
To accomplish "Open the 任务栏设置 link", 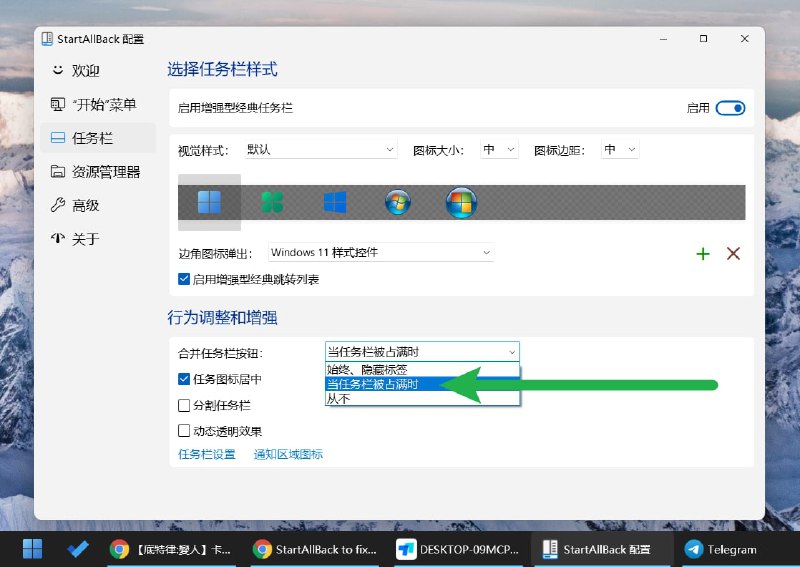I will [207, 454].
